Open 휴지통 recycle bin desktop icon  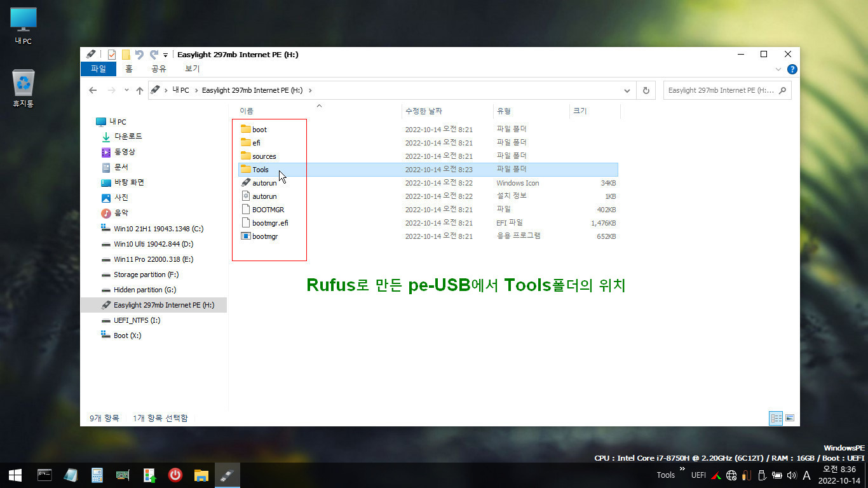(x=24, y=88)
